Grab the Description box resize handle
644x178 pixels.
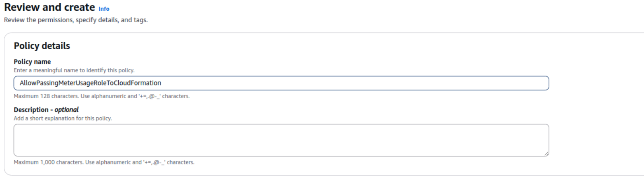tap(546, 153)
